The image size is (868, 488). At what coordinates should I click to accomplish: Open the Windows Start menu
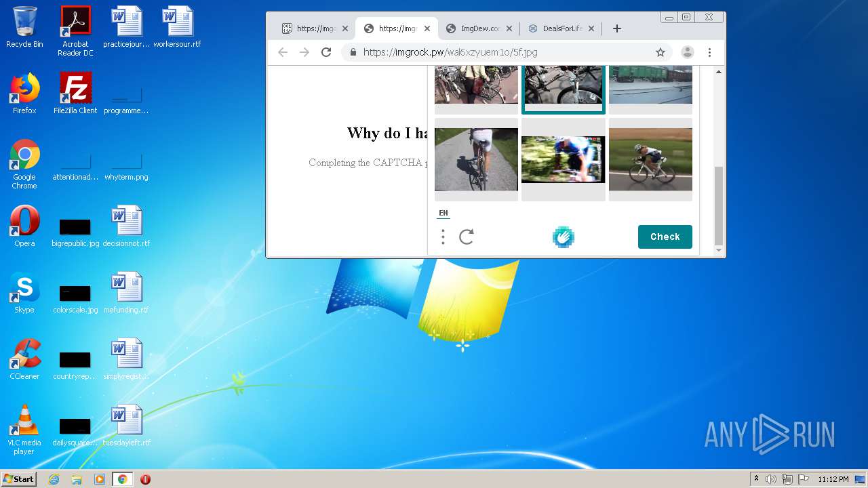coord(19,479)
